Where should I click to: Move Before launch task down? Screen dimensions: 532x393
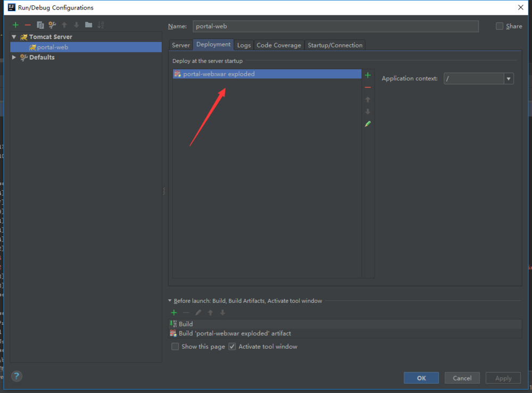pyautogui.click(x=222, y=313)
